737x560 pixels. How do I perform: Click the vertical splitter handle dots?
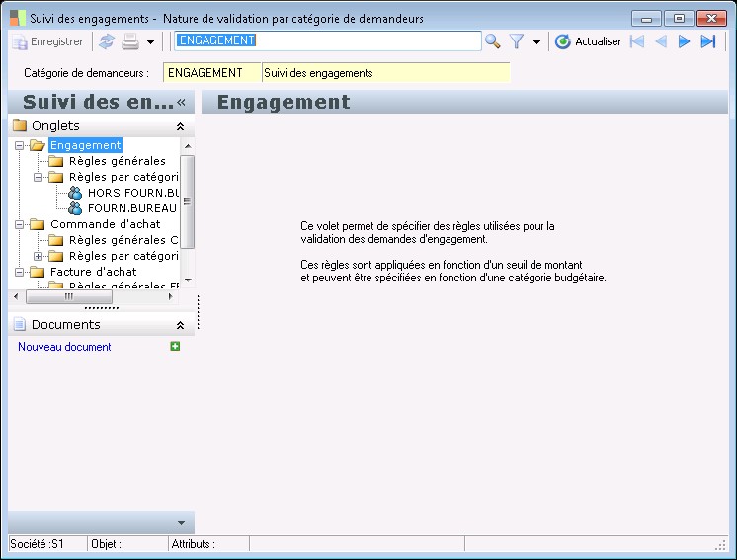[199, 312]
